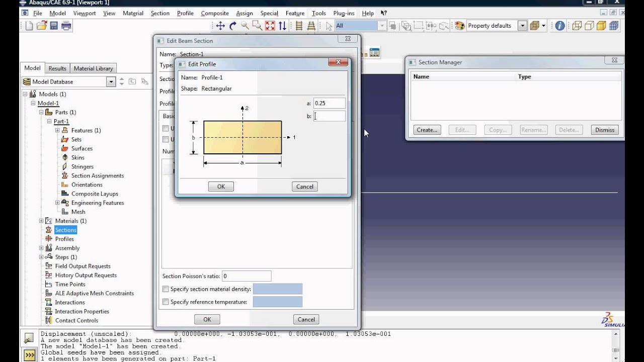Screen dimensions: 644x362
Task: Click the Save model database icon
Action: (x=54, y=26)
